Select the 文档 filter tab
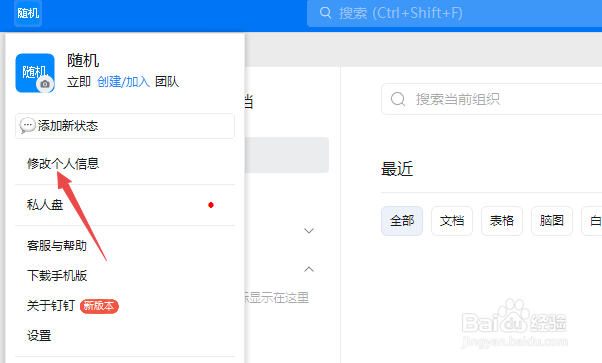602x363 pixels. (x=452, y=221)
